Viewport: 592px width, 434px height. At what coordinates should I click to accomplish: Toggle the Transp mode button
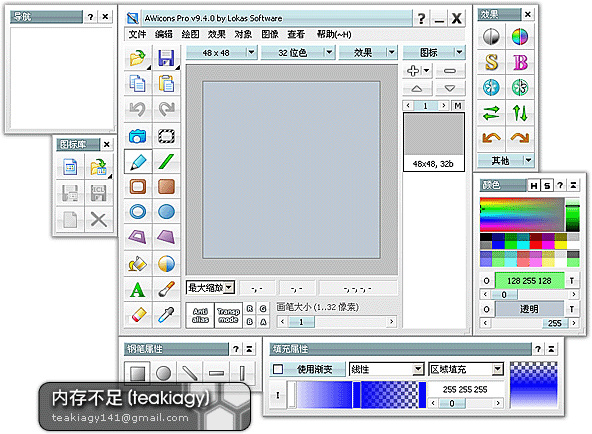(x=228, y=315)
